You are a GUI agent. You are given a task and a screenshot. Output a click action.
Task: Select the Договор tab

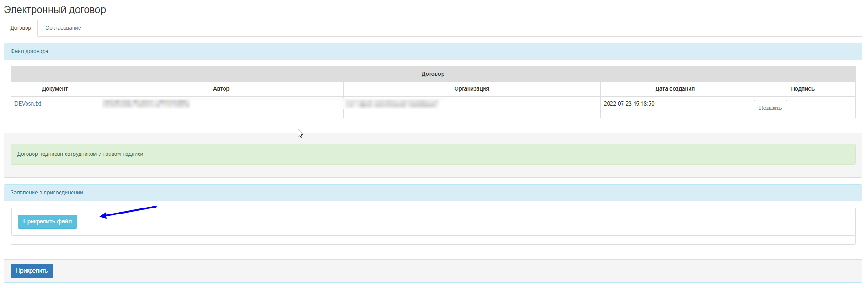[21, 28]
